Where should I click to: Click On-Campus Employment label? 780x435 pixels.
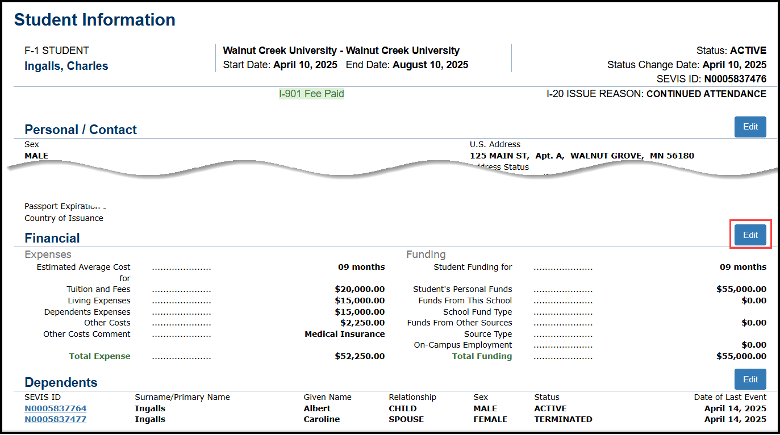[463, 345]
